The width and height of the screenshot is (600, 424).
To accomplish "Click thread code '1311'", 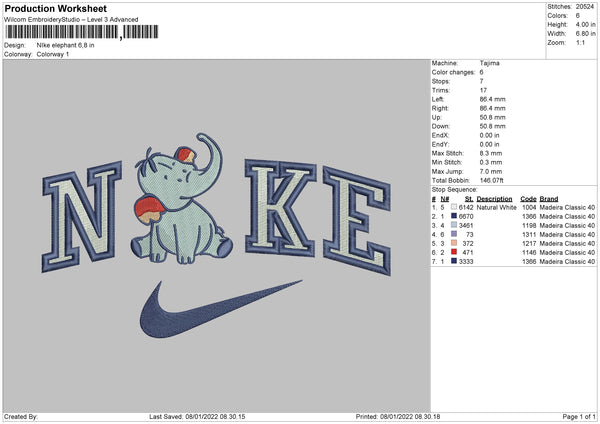I will pos(529,235).
